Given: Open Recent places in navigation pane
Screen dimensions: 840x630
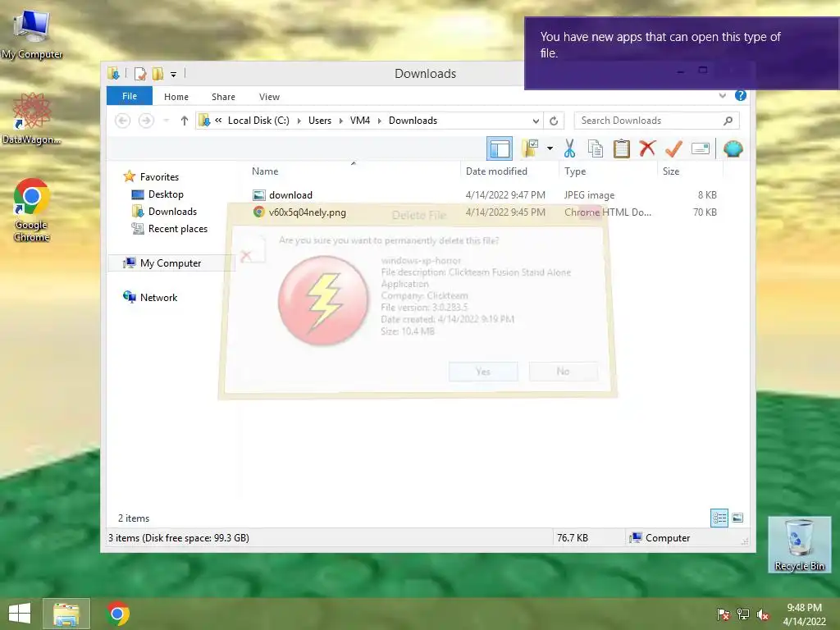Looking at the screenshot, I should 177,229.
